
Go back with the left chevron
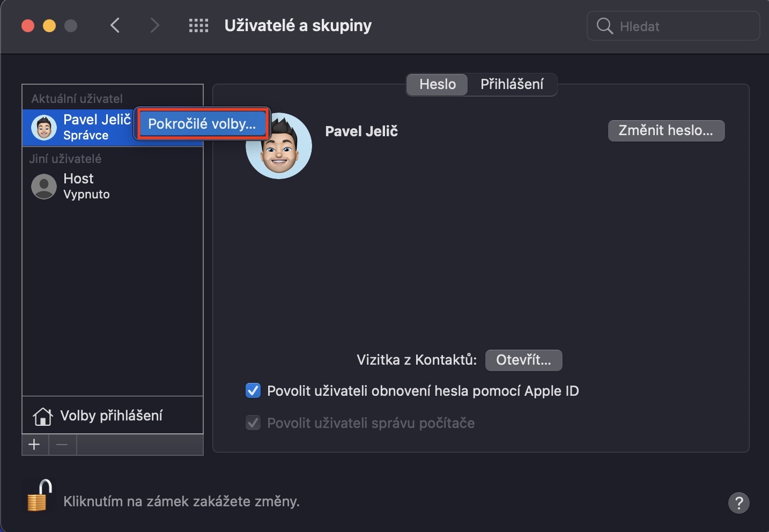[x=115, y=25]
